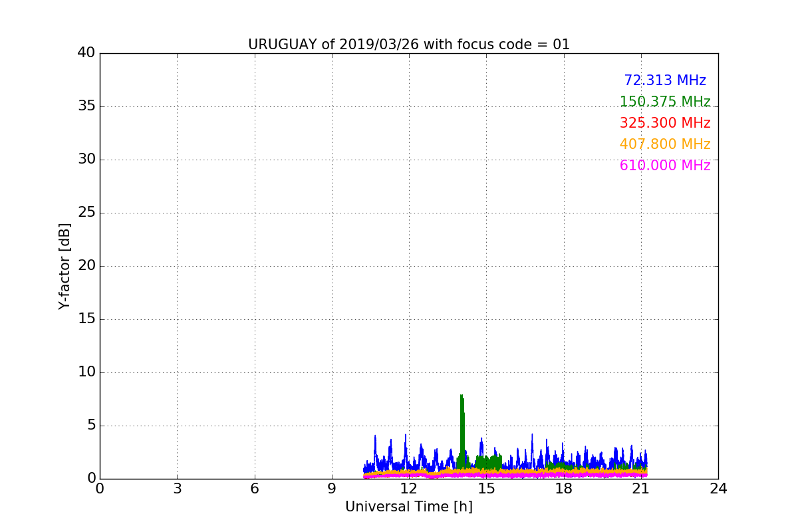Screen dimensions: 798x532
Task: Click the x-axis tick label 6
Action: coord(254,489)
